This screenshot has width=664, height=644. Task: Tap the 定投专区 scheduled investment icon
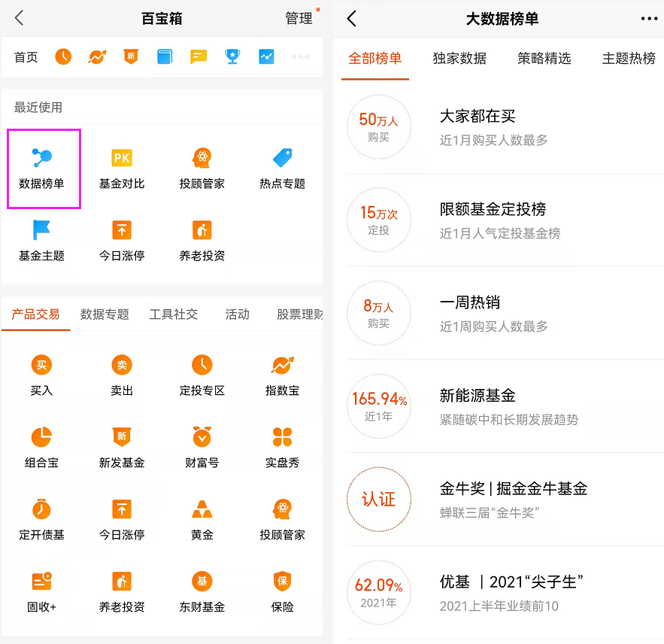201,374
